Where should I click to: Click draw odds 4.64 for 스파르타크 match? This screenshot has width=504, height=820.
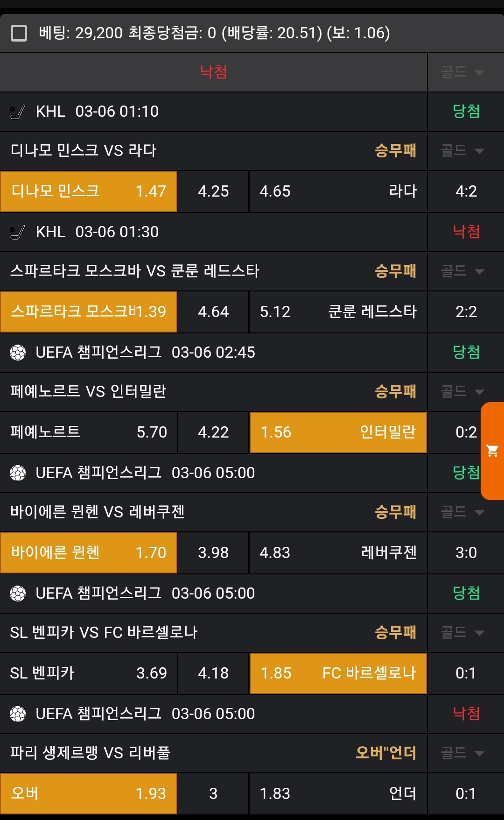(213, 312)
